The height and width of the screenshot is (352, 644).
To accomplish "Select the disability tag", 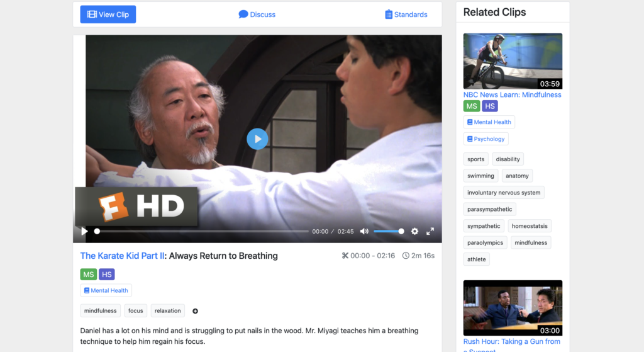I will (508, 159).
